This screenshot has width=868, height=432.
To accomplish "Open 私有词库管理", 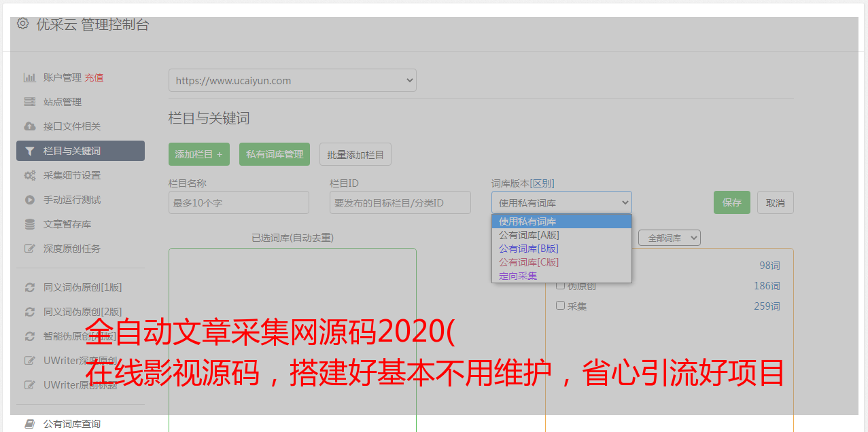I will tap(275, 154).
